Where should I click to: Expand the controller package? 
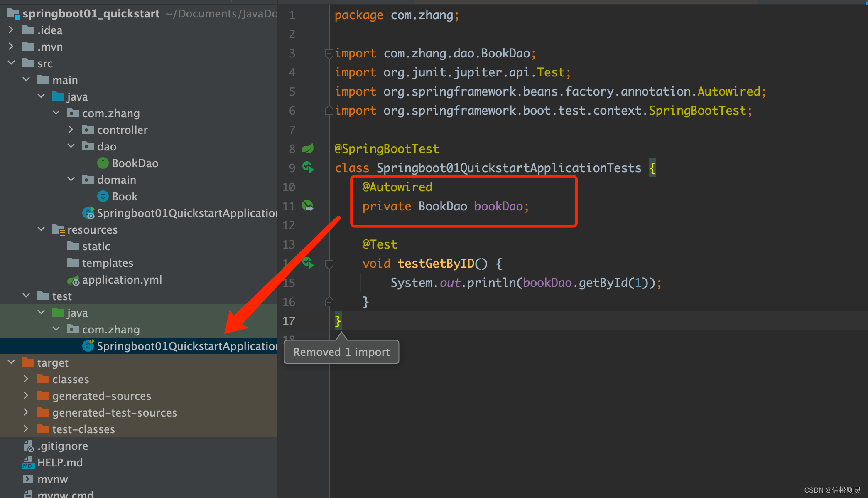(x=71, y=130)
